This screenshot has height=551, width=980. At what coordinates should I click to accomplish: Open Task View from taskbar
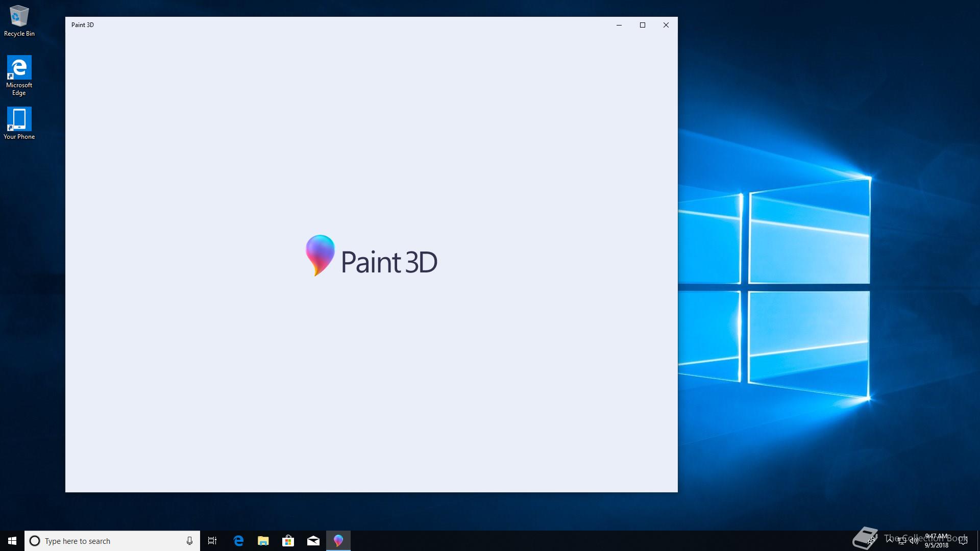point(212,541)
